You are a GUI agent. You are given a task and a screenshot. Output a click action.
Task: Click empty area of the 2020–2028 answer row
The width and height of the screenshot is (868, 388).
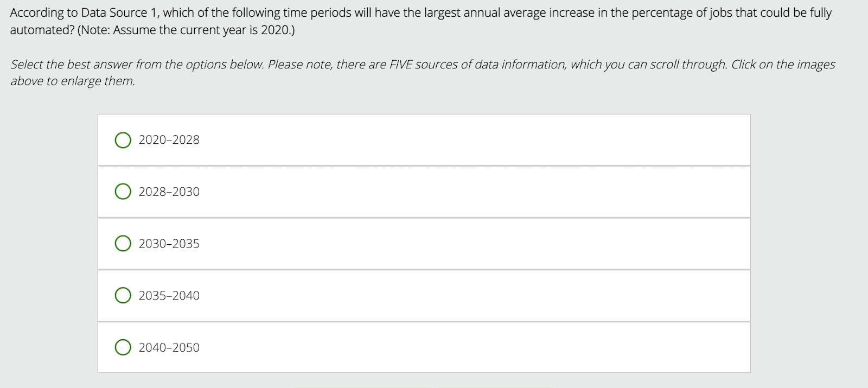click(461, 140)
